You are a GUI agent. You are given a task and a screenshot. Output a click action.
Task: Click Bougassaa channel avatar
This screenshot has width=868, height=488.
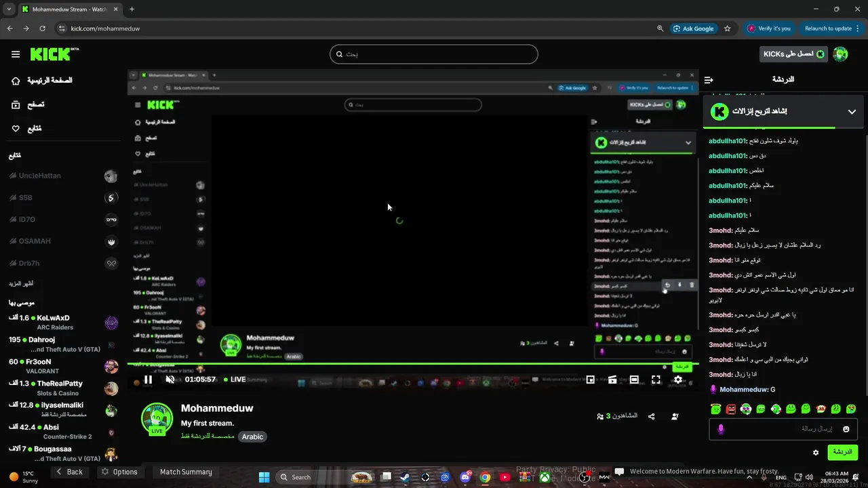click(111, 454)
